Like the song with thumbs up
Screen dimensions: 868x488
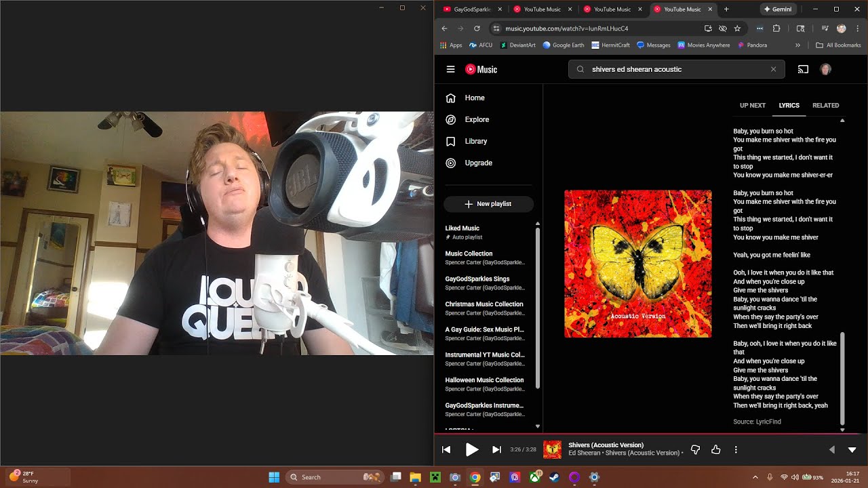click(x=715, y=449)
